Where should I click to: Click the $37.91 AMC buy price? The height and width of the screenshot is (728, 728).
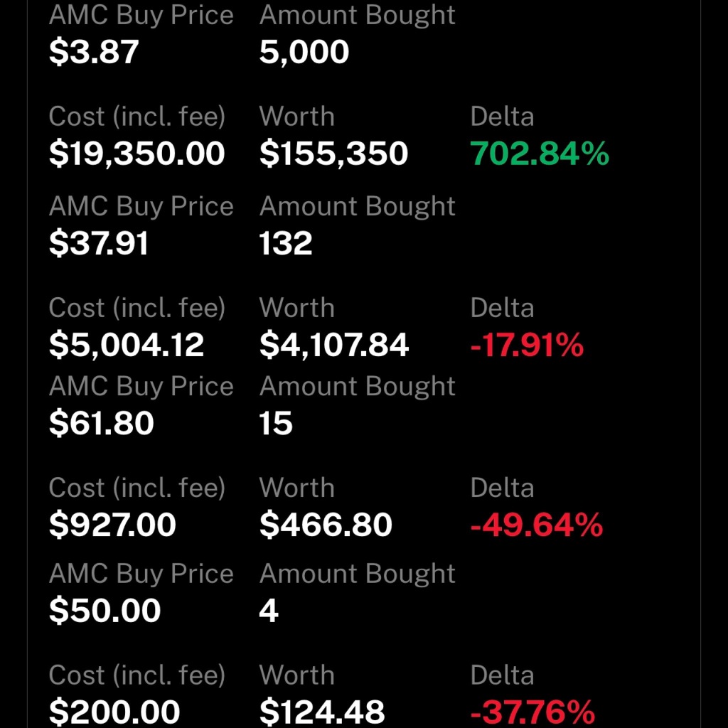pos(98,243)
